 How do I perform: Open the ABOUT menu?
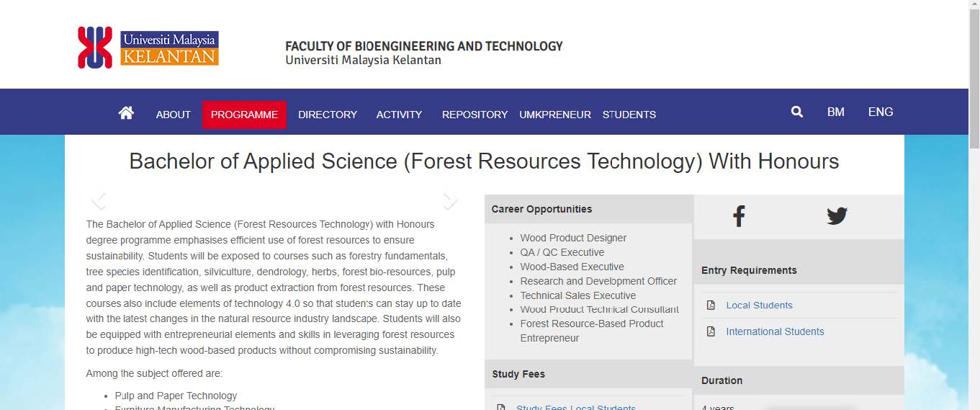173,115
